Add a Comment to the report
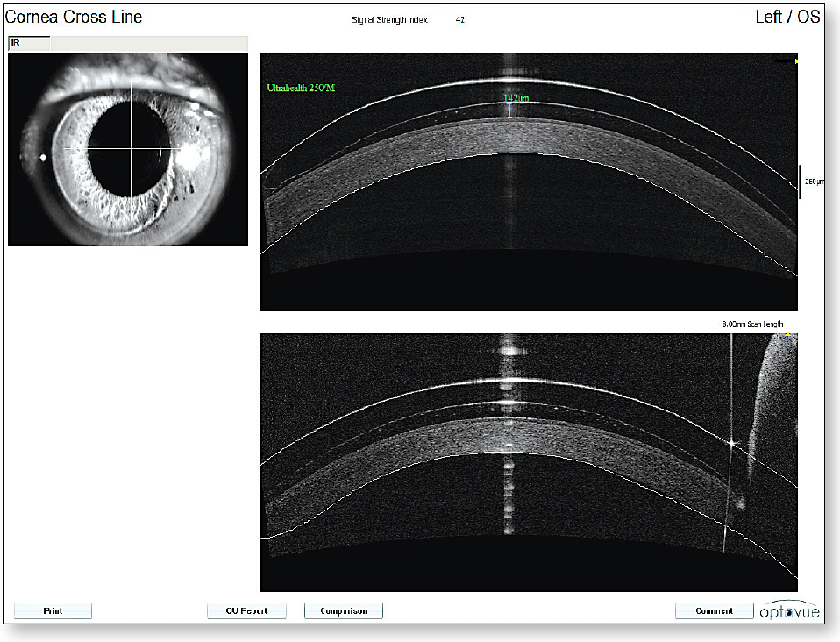The height and width of the screenshot is (642, 840). click(713, 610)
